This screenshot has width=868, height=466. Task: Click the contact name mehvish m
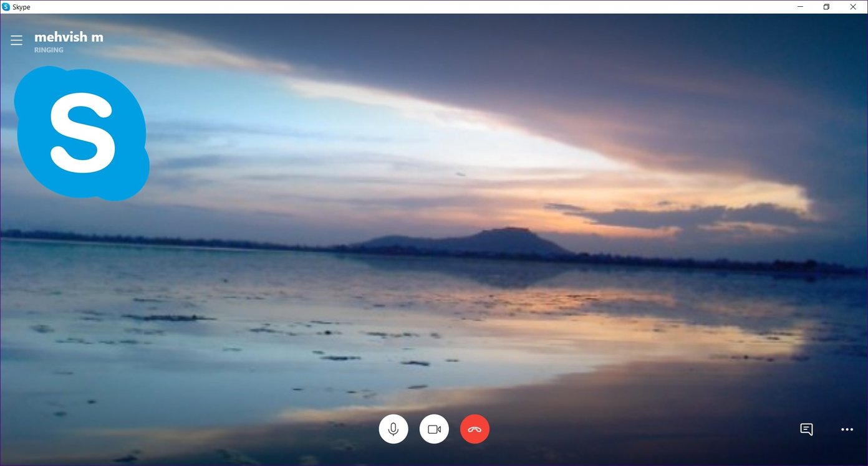click(x=69, y=37)
